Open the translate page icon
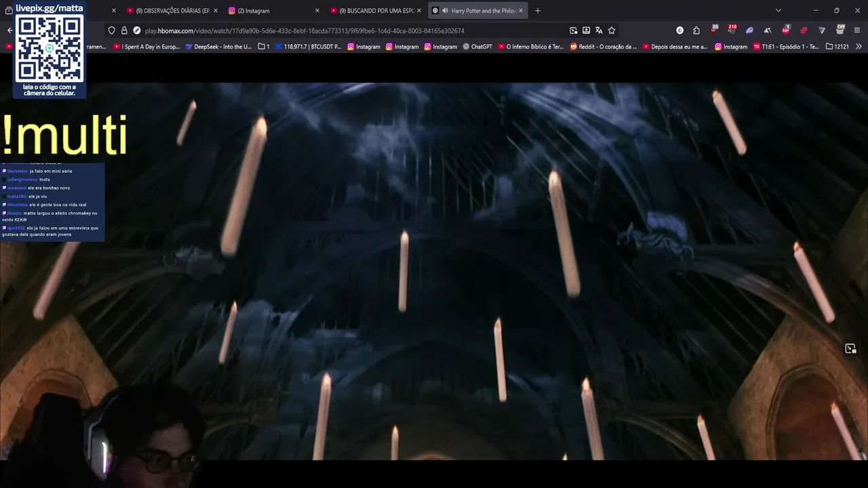The image size is (868, 488). pyautogui.click(x=599, y=30)
